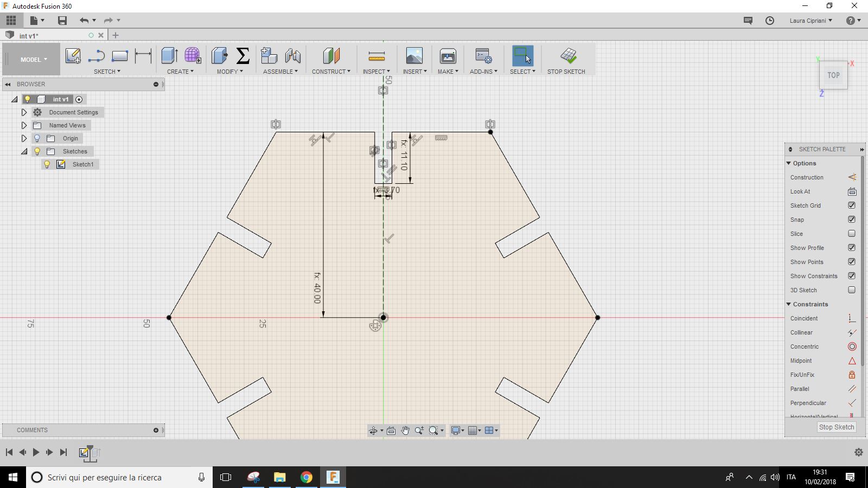Select the int v1* document tab

pyautogui.click(x=54, y=35)
